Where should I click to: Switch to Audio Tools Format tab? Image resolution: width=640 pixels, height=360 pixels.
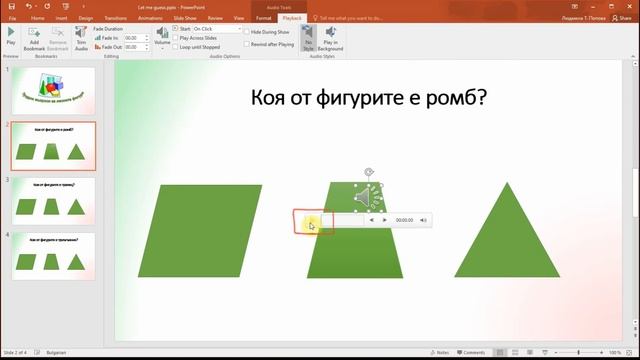(x=263, y=18)
